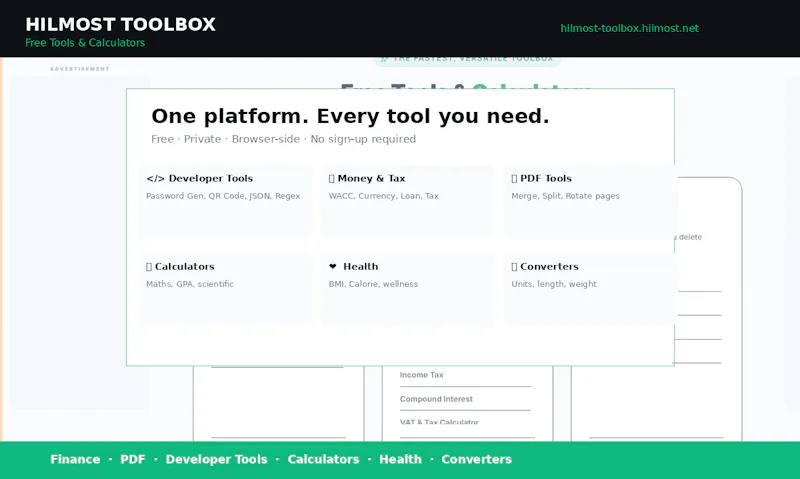
Task: Click 'Password Gen, QR Code, JSON, Regex' text
Action: coord(223,196)
